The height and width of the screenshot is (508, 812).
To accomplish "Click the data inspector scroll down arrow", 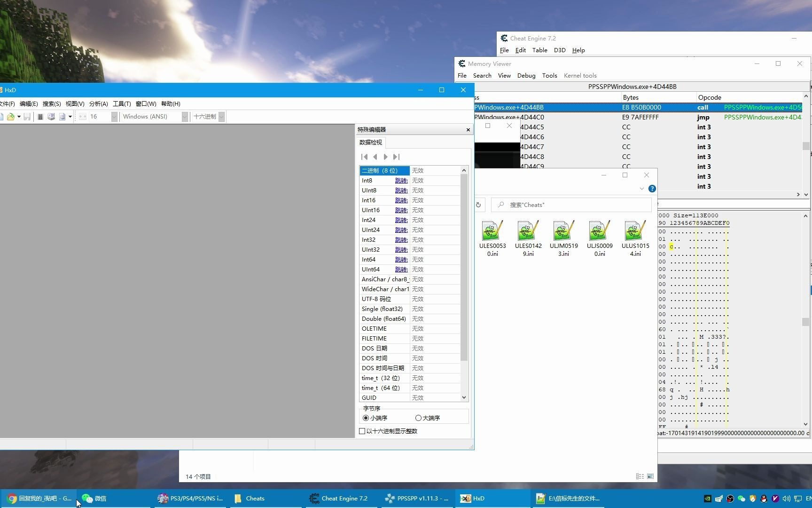I will [x=464, y=397].
